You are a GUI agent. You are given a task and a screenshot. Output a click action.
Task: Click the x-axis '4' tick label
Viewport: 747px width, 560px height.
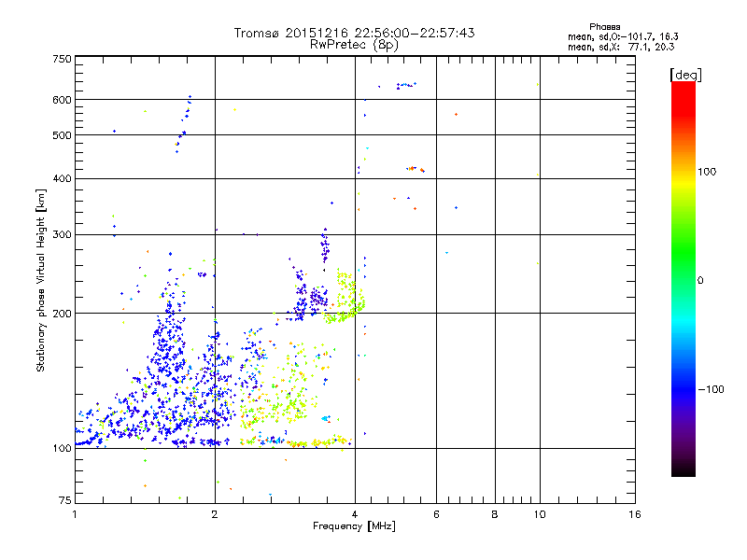coord(355,514)
